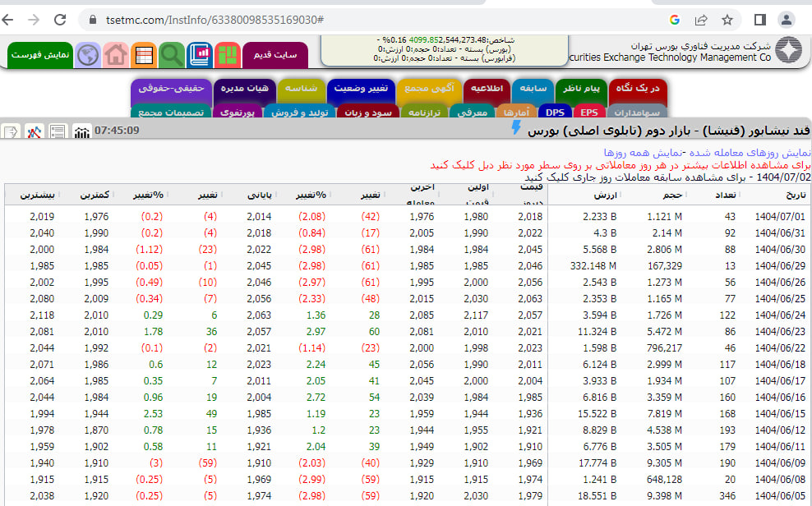This screenshot has width=812, height=506.
Task: Click the magnifier search icon
Action: [172, 55]
